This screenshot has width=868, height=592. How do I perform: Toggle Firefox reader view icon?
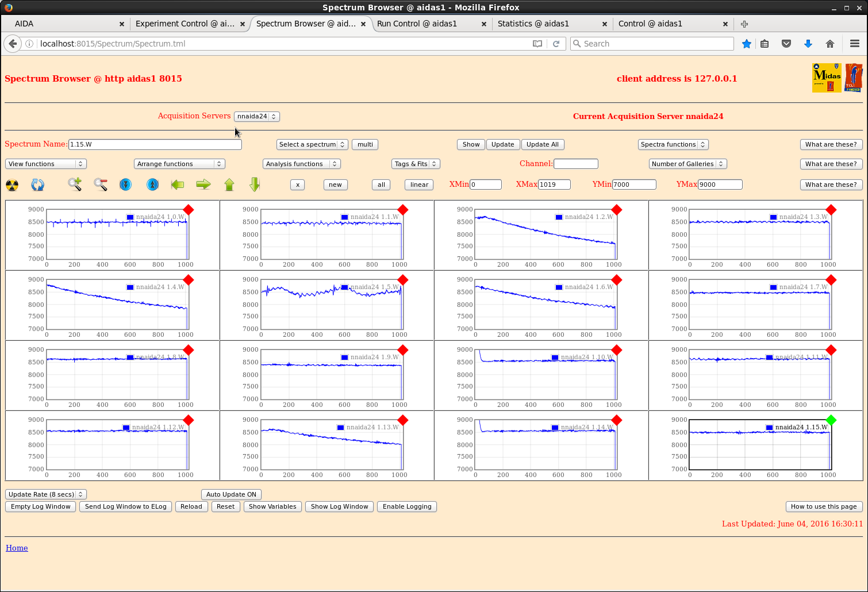tap(537, 44)
